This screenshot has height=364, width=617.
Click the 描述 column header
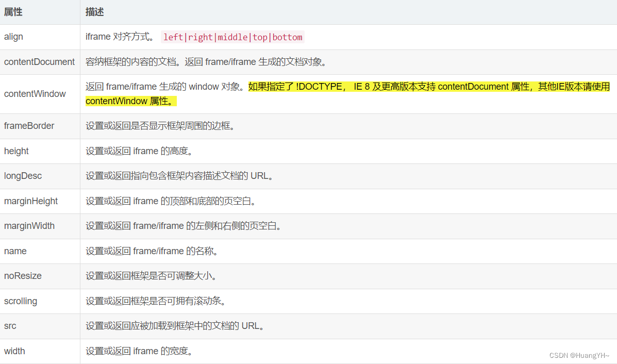click(94, 11)
